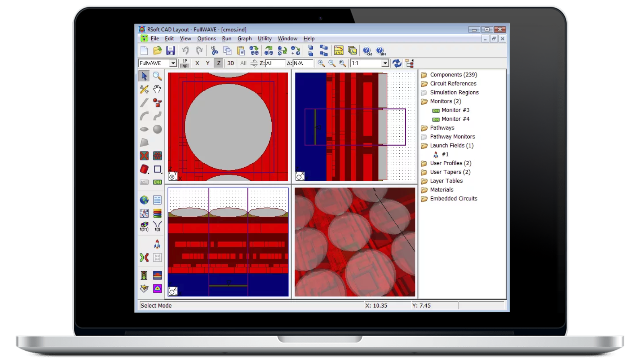Click the Undo button in toolbar
The image size is (644, 362).
pos(185,50)
